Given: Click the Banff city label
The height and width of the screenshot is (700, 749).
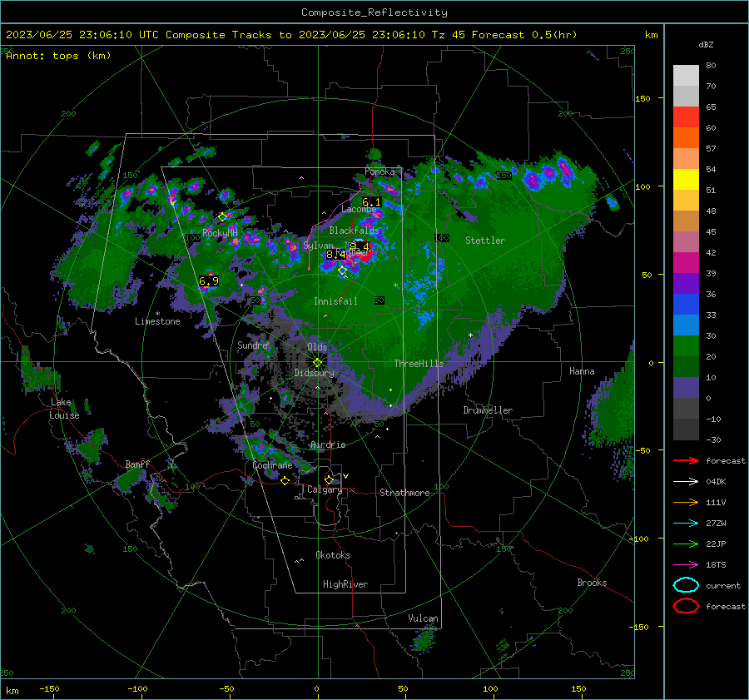Looking at the screenshot, I should pos(137,464).
